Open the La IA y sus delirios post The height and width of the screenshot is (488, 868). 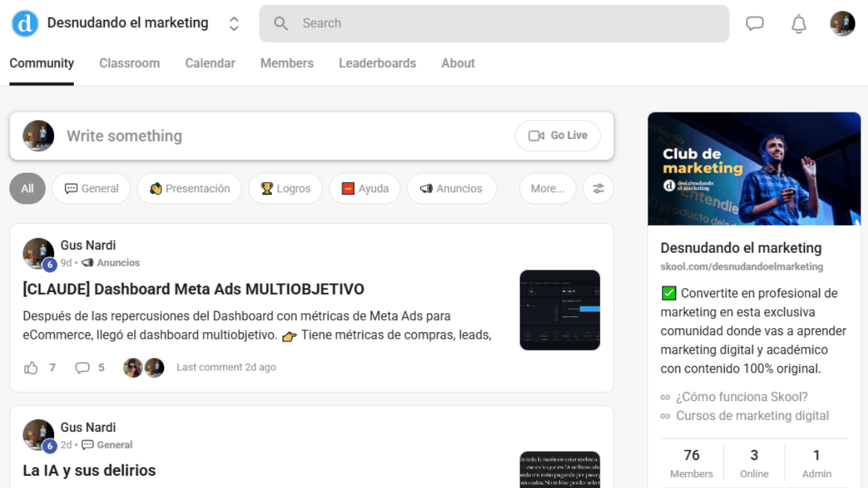click(89, 470)
